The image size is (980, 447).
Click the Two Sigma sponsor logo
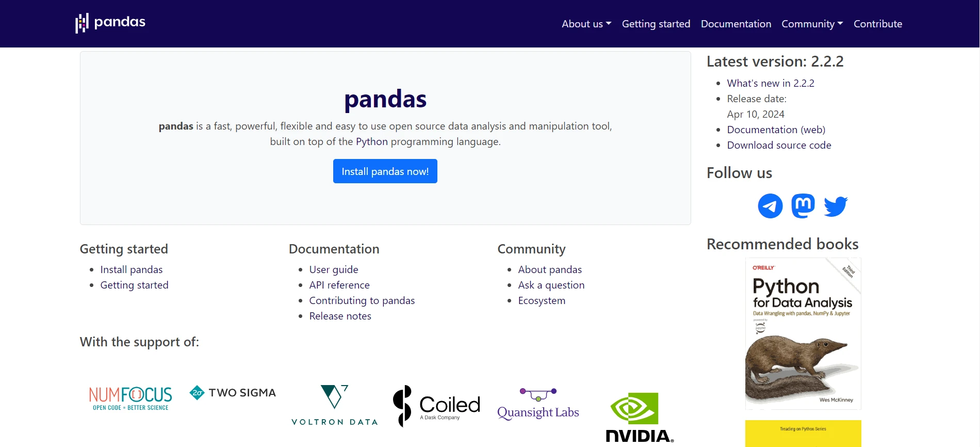(x=233, y=393)
